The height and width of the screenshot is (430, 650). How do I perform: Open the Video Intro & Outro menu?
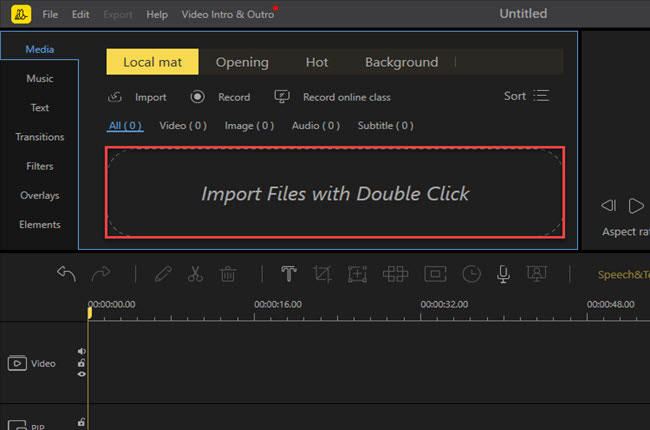point(227,15)
